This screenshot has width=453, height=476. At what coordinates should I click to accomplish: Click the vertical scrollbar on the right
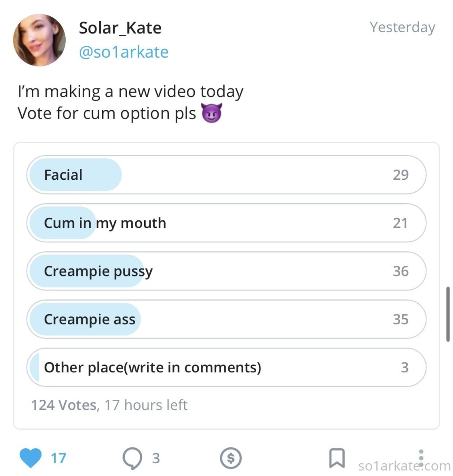tap(448, 314)
